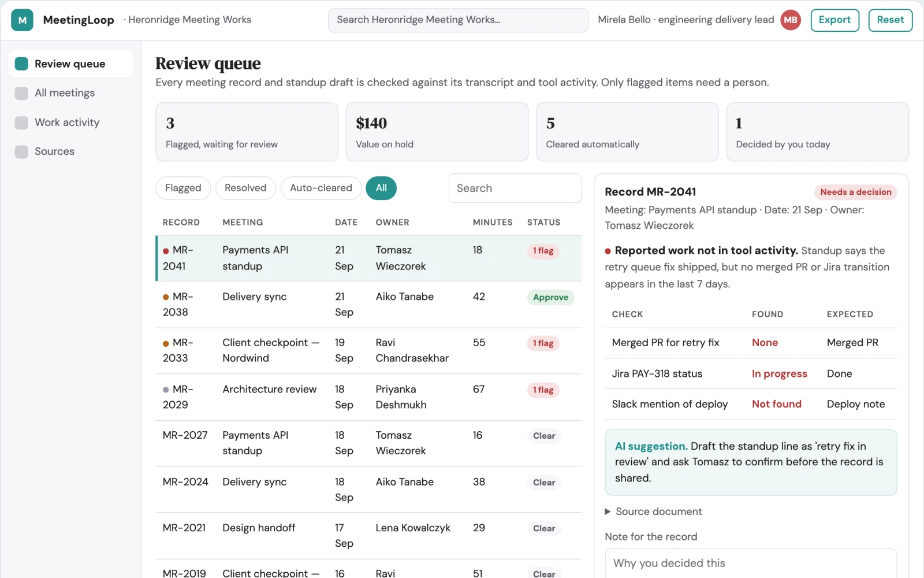Select the MR-2024 record row
This screenshot has height=578, width=924.
coord(369,490)
